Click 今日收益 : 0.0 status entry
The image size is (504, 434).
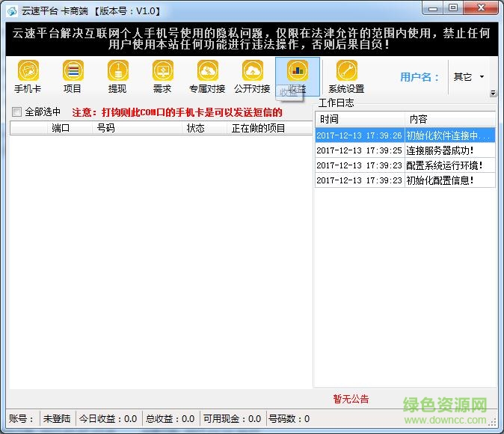(x=108, y=418)
